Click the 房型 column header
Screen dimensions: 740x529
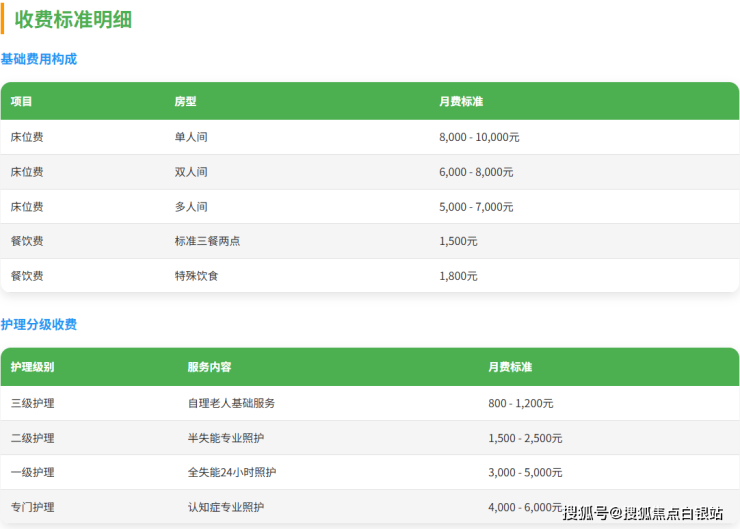[185, 102]
